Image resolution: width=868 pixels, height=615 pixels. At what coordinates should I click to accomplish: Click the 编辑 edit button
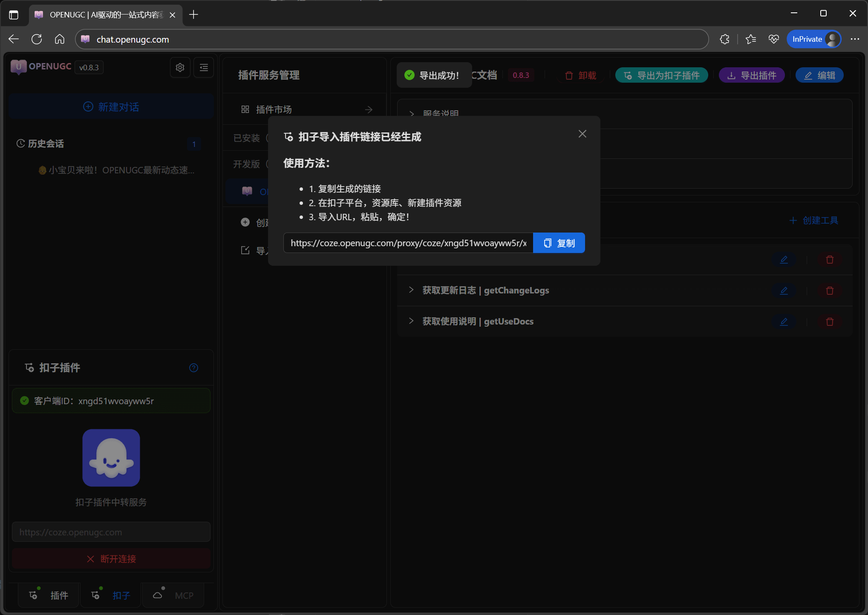pos(819,75)
